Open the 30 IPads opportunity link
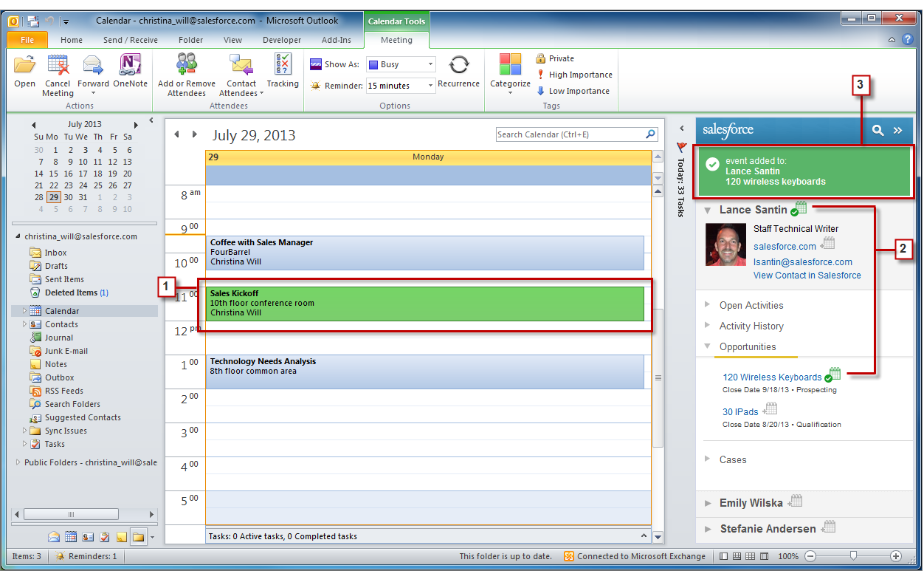 pyautogui.click(x=740, y=412)
